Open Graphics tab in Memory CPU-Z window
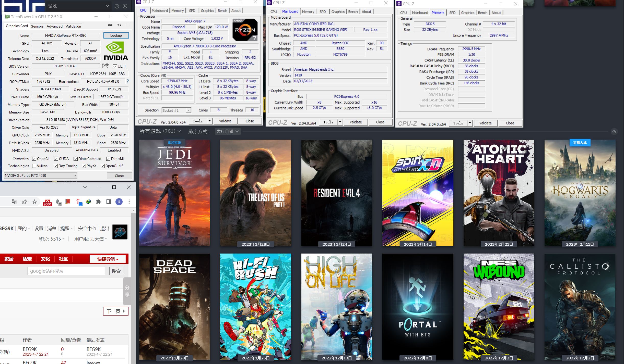Screen dimensions: 624x364 click(468, 13)
